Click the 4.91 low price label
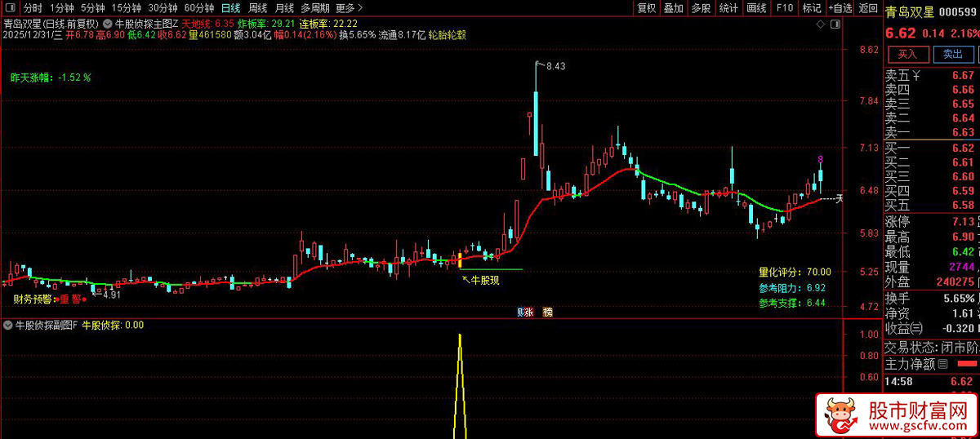This screenshot has width=980, height=439. (112, 295)
